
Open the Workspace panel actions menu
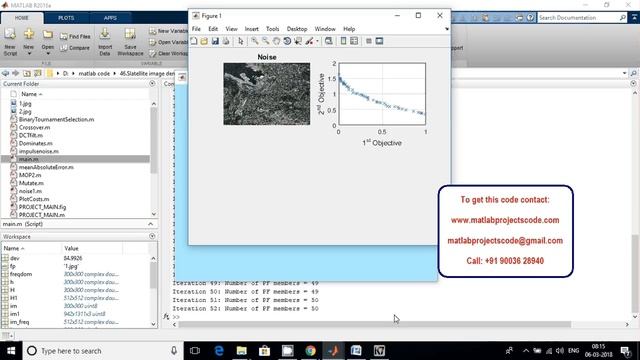[x=152, y=236]
